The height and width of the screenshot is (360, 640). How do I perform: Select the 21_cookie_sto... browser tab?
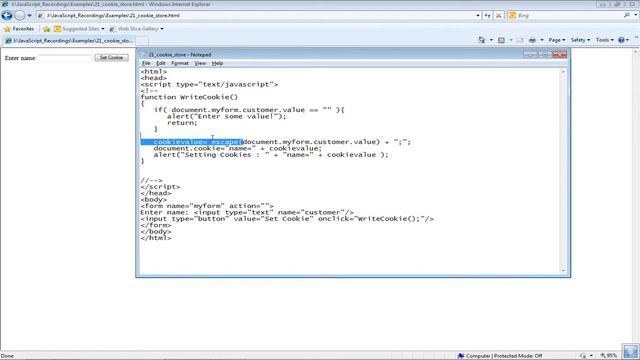coord(69,41)
